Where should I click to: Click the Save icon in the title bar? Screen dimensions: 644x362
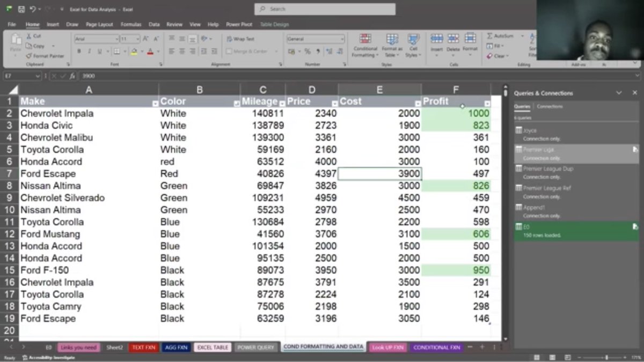(x=21, y=9)
